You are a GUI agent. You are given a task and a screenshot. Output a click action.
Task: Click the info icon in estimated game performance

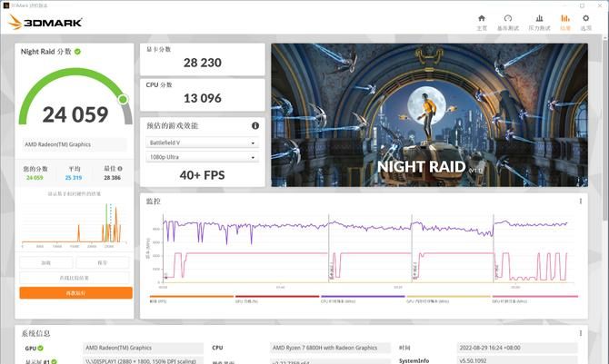[x=255, y=125]
